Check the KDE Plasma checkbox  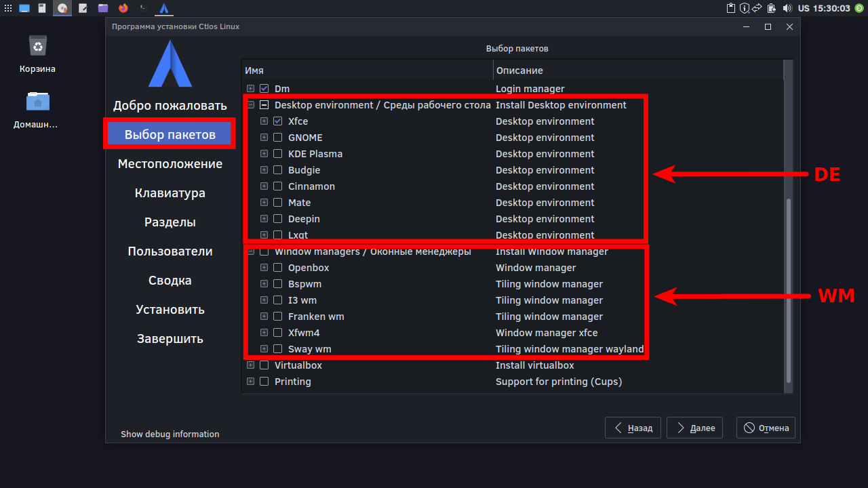coord(278,154)
